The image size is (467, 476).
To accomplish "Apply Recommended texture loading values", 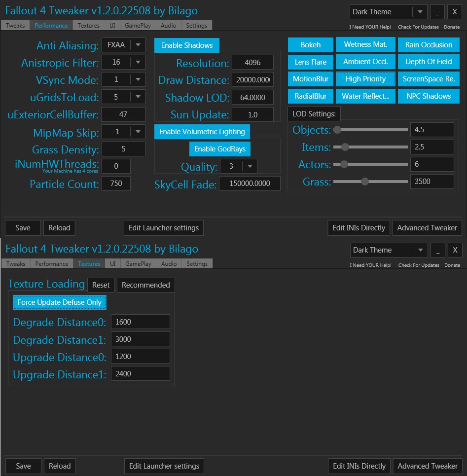I will click(145, 285).
